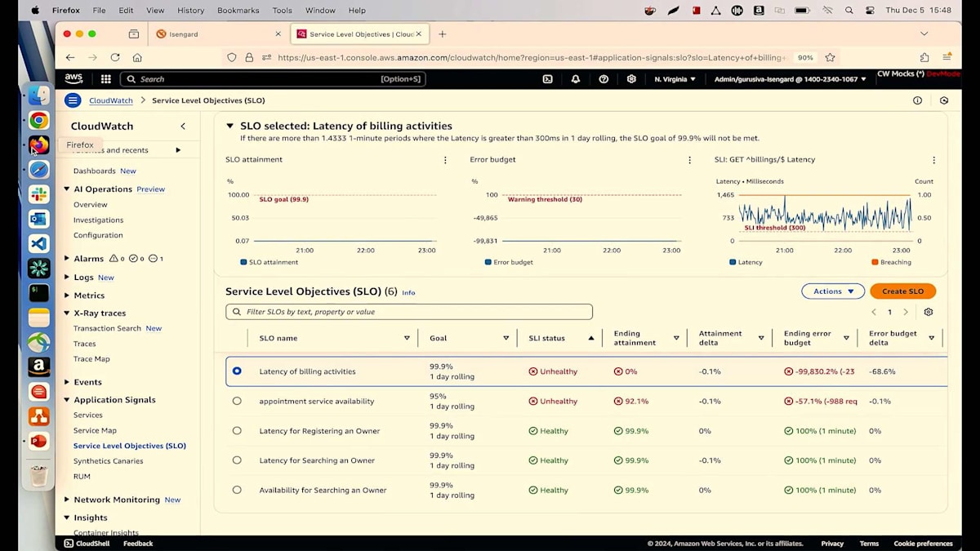The height and width of the screenshot is (551, 980).
Task: Open the Actions dropdown
Action: 833,291
